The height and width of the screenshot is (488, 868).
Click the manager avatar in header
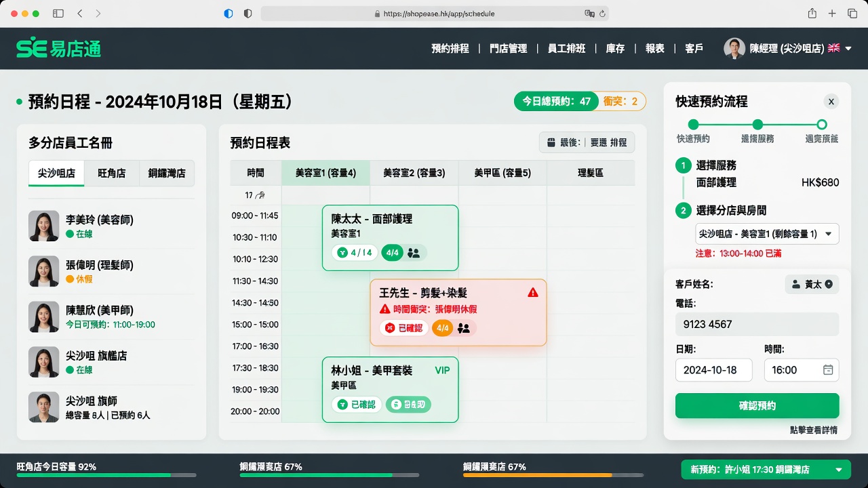734,48
